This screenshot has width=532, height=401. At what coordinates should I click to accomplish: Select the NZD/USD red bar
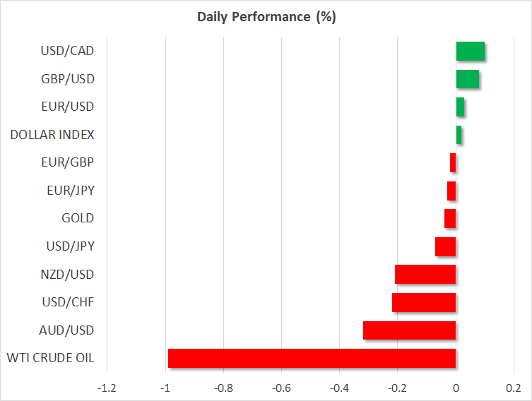[x=425, y=275]
